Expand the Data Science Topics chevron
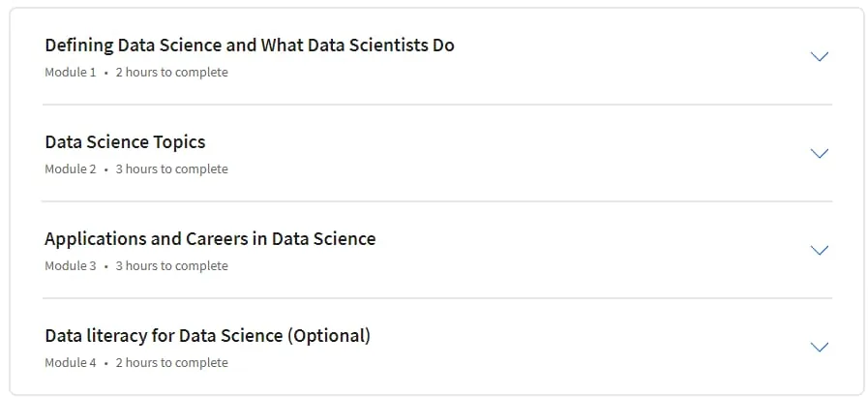The width and height of the screenshot is (868, 398). [819, 154]
